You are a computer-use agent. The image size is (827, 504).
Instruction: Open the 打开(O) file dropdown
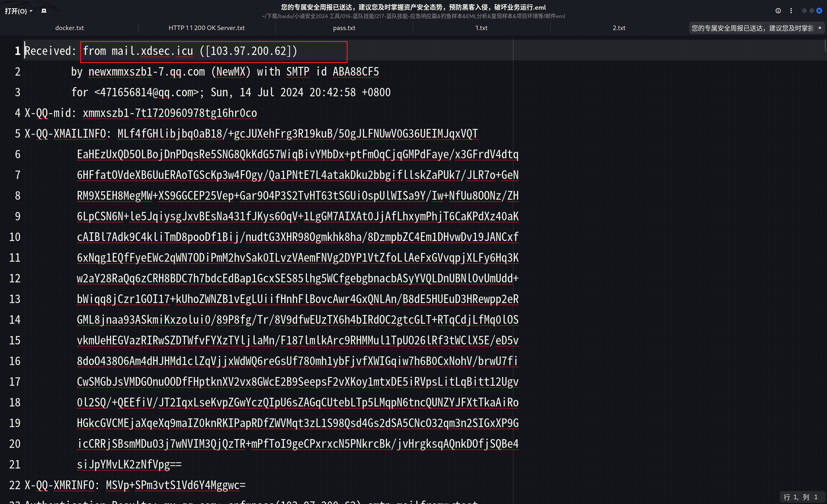point(18,11)
